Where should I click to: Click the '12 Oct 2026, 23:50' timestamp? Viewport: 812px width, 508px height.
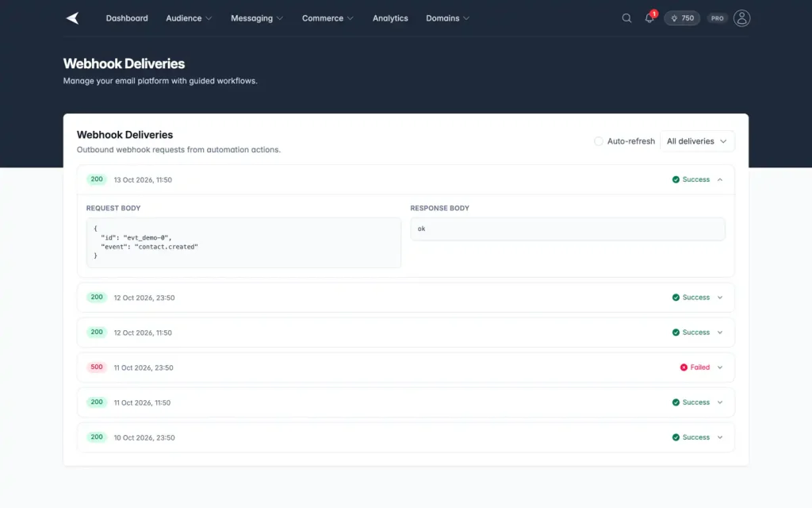(x=144, y=298)
